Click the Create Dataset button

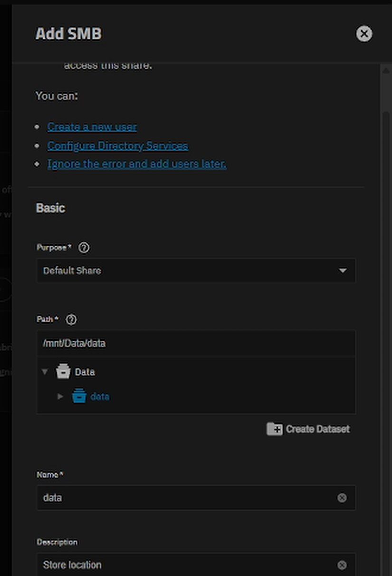308,429
